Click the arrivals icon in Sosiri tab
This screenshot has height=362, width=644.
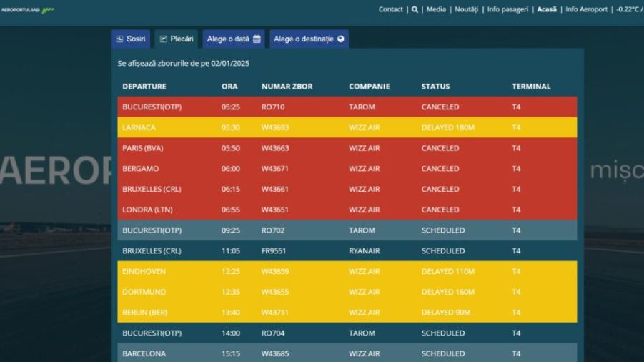(119, 39)
